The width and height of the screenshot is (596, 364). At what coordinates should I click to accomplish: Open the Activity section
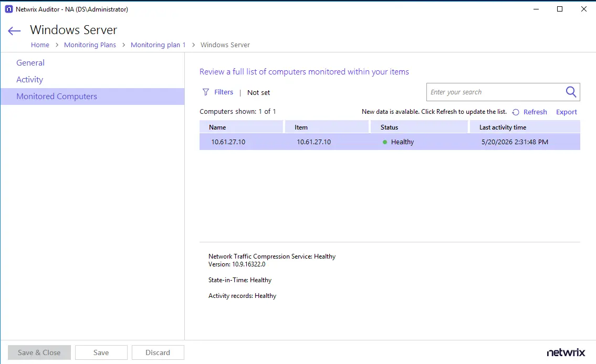[29, 80]
